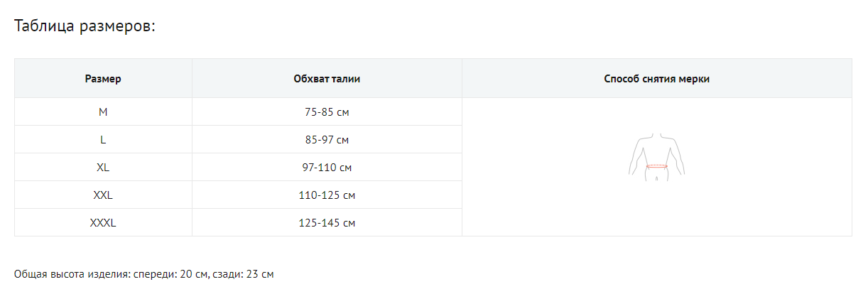
Task: Click the word 'размеров:' in the heading
Action: coord(117,27)
